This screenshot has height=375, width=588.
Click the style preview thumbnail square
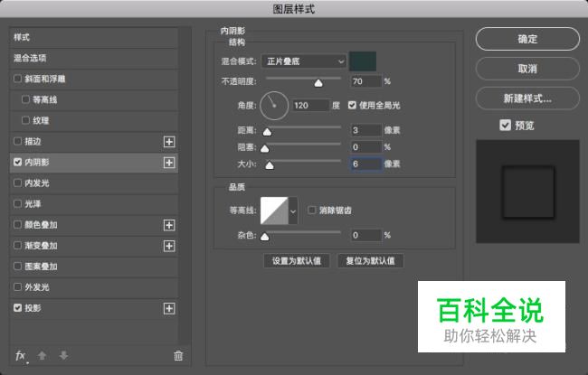528,192
